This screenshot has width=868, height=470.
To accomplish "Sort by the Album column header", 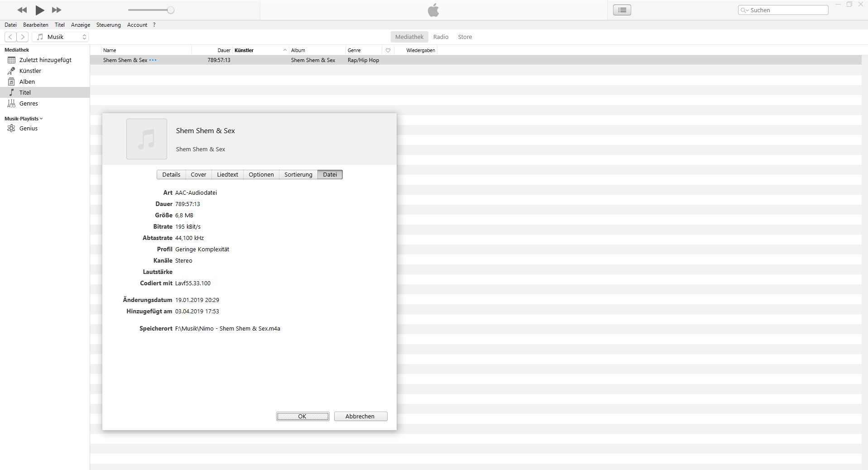I will 317,50.
